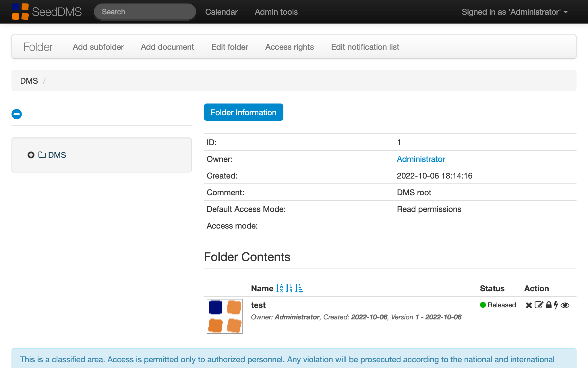The height and width of the screenshot is (368, 588).
Task: Collapse the folder tree with minus circle
Action: click(17, 114)
